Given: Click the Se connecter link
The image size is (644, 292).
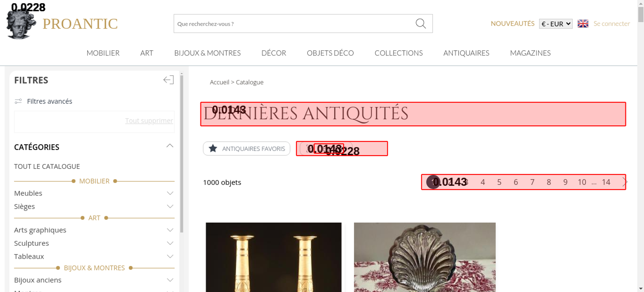Looking at the screenshot, I should (x=611, y=24).
